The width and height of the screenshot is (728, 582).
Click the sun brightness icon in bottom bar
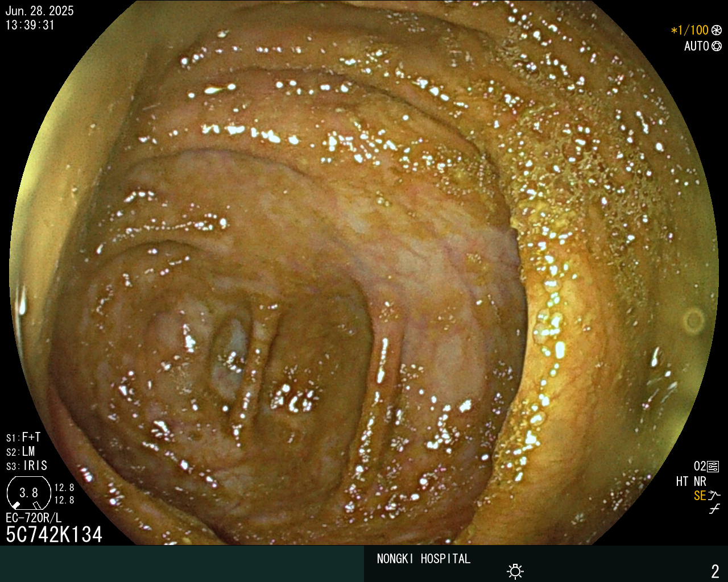pyautogui.click(x=515, y=571)
